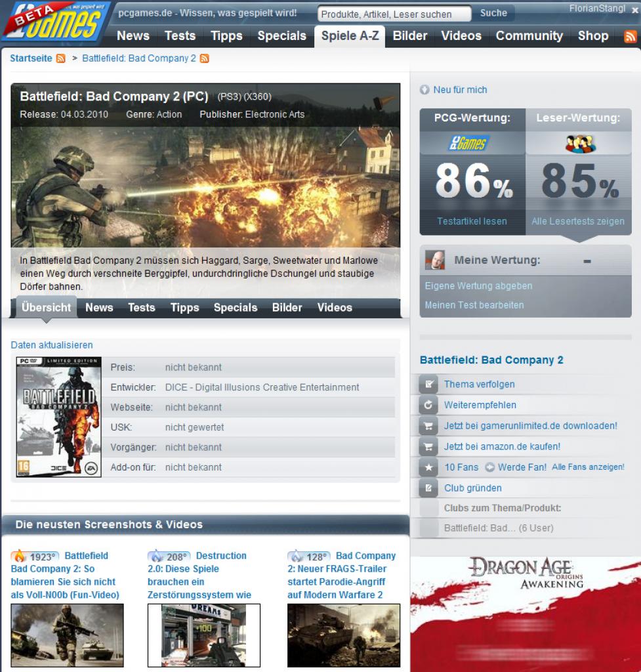Click the PC Games logo under PCG-Wertung
The image size is (641, 672).
pyautogui.click(x=468, y=143)
